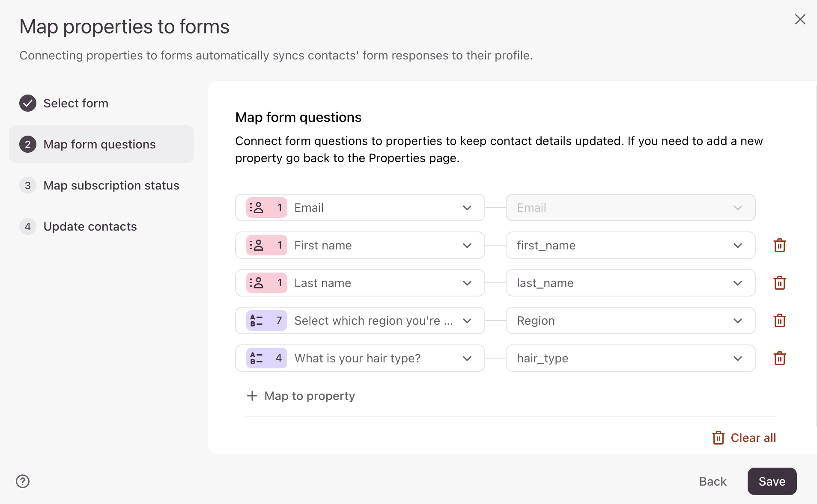Delete the last_name mapping row

(779, 283)
